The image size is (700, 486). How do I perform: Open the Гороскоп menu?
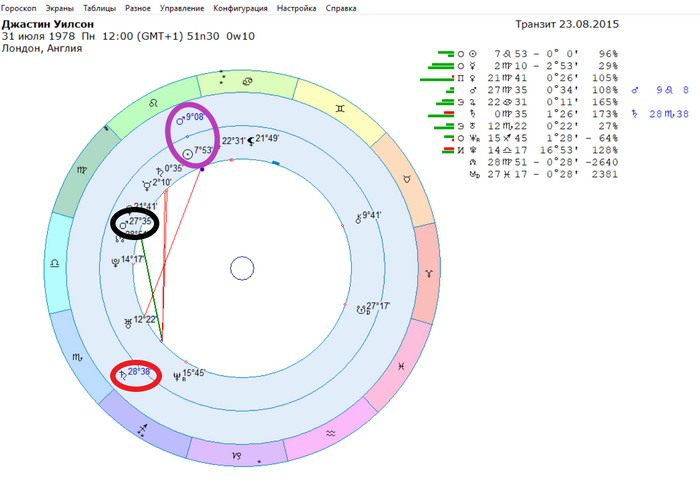click(x=18, y=8)
